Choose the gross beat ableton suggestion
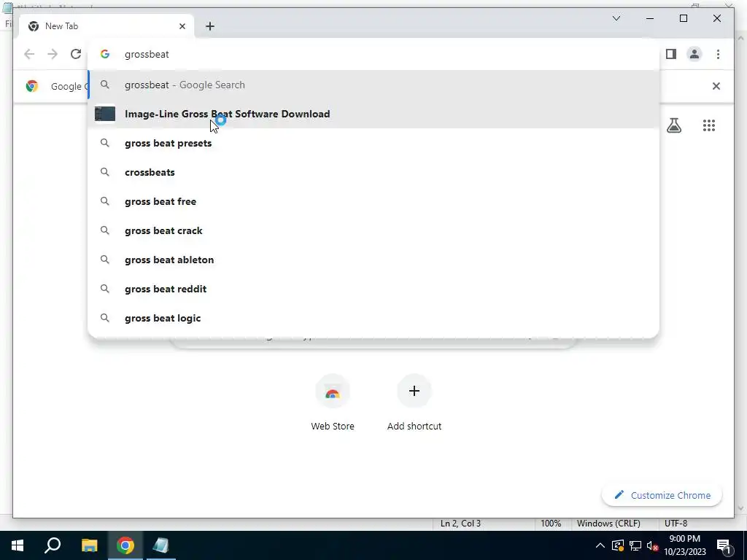 point(374,260)
